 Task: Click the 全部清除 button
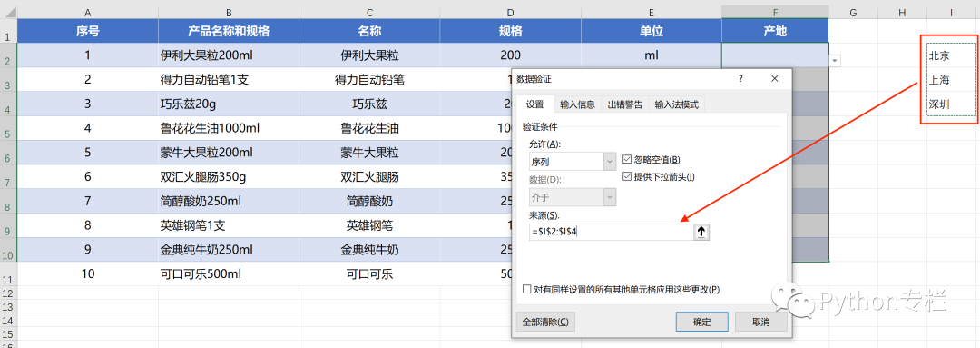coord(545,322)
